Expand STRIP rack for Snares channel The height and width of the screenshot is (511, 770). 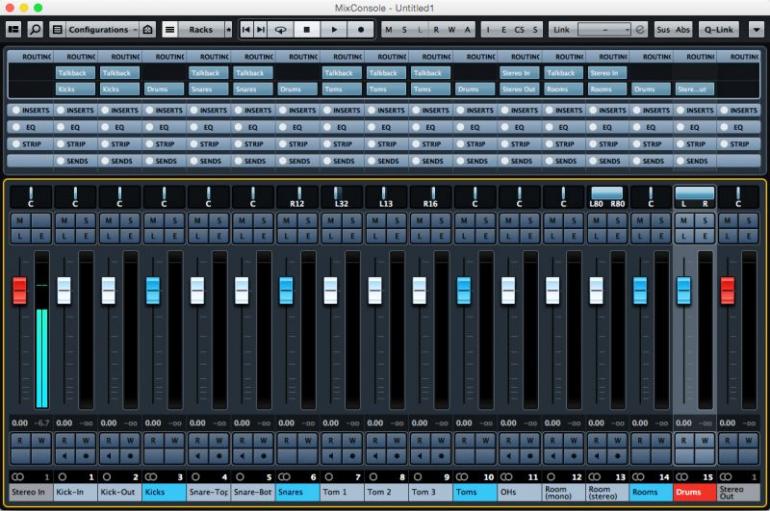coord(298,144)
